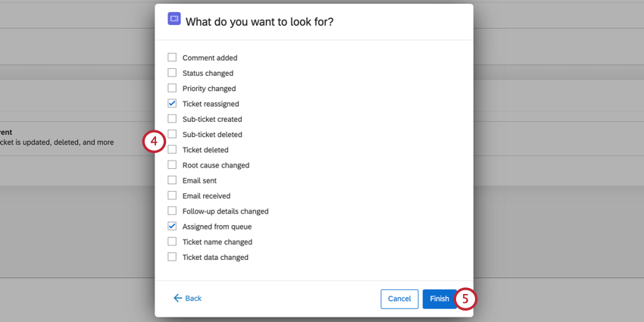644x322 pixels.
Task: Check the Ticket deleted option
Action: coord(172,149)
